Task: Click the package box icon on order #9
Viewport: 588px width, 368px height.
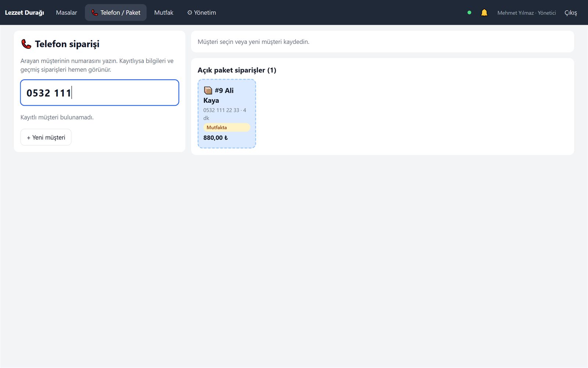Action: pos(208,91)
